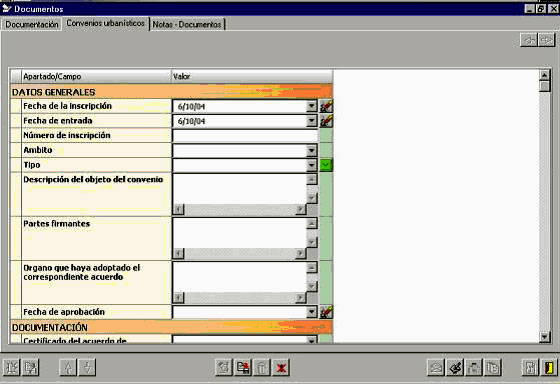Click the right arrow in Partes firmantes horizontal scrollbar
This screenshot has width=560, height=384.
pos(301,254)
